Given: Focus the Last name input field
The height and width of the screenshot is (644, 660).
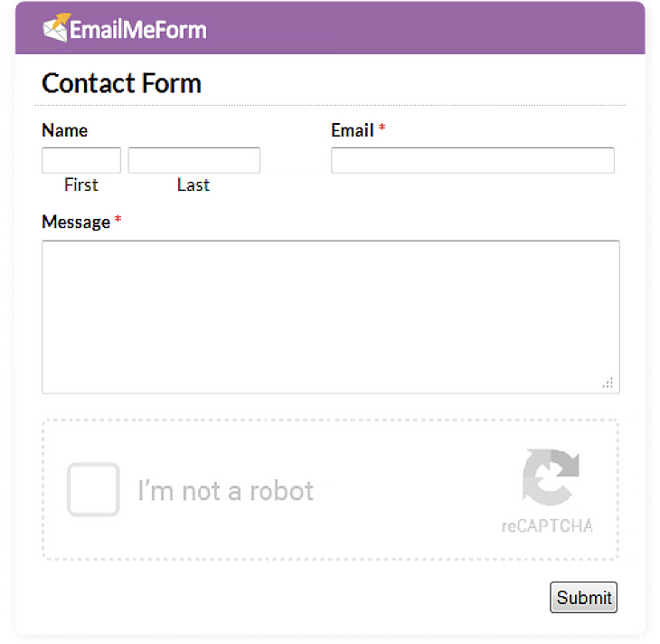Looking at the screenshot, I should (194, 160).
